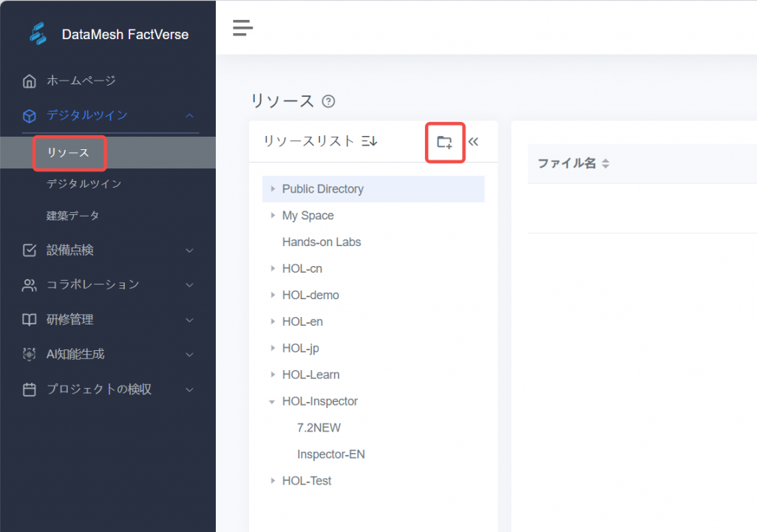Viewport: 757px width, 532px height.
Task: Expand the HOL-en tree node
Action: 273,321
